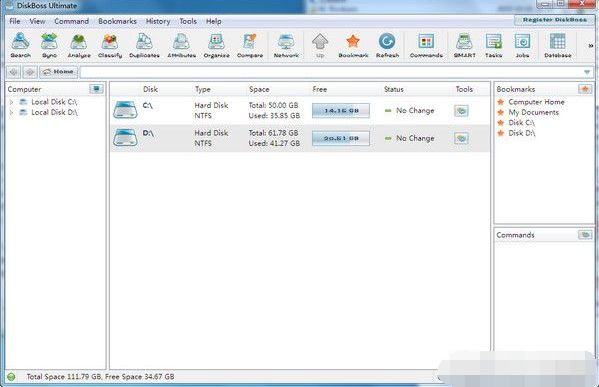Expand Local Disk C:\ tree node
This screenshot has height=387, width=599.
point(11,102)
